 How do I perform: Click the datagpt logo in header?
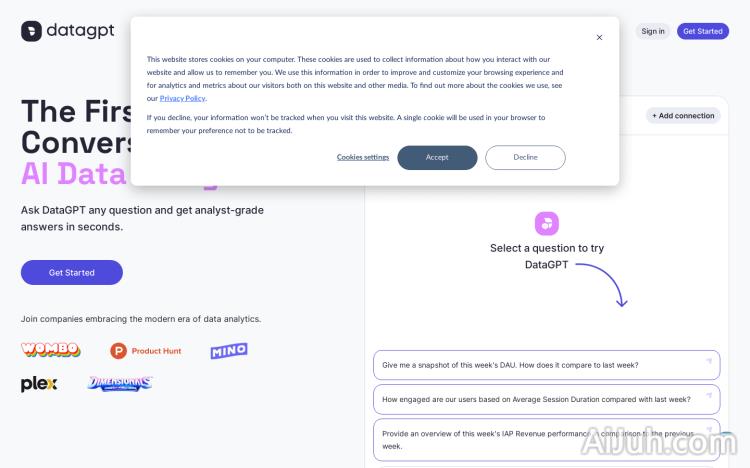coord(68,31)
